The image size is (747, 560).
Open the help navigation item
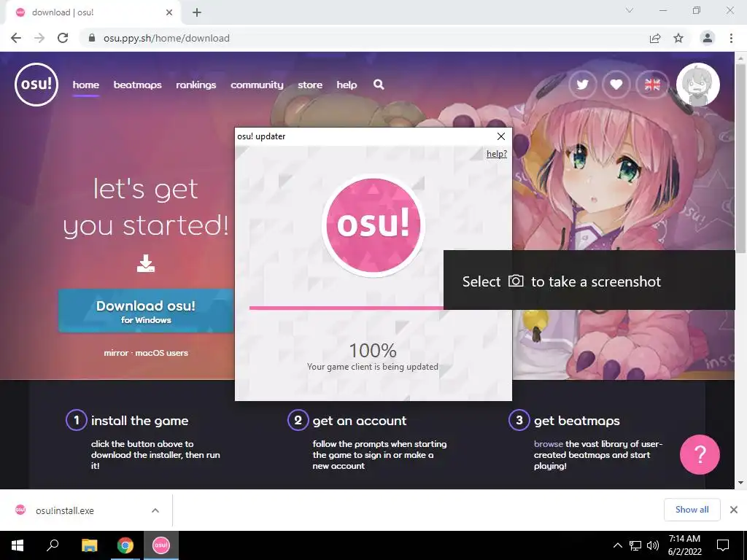click(x=347, y=85)
